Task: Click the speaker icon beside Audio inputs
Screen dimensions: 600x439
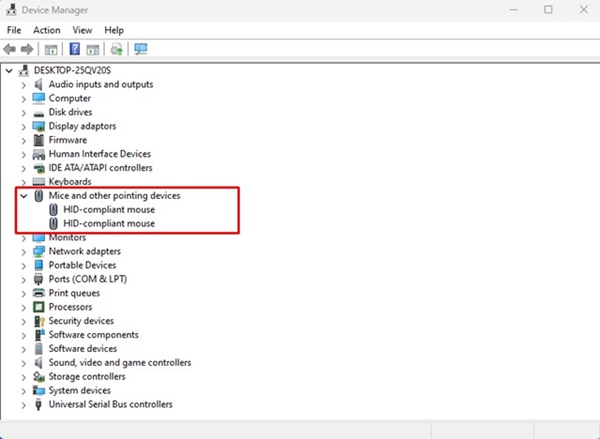Action: 38,84
